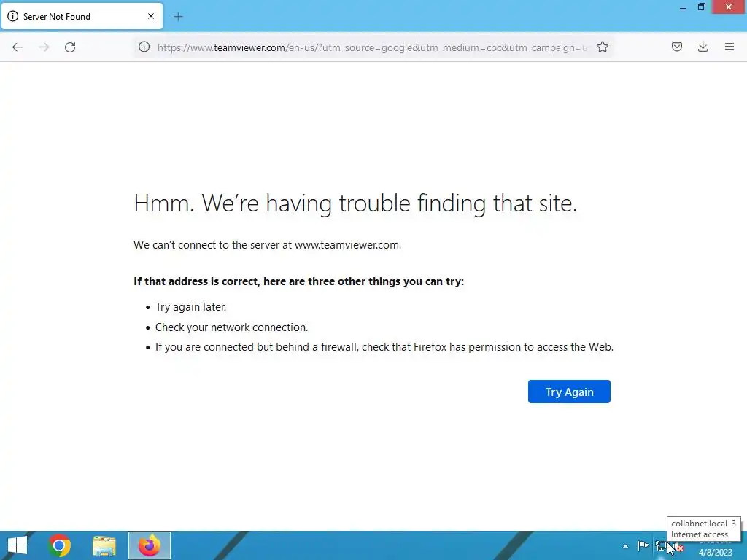Restore down the Firefox window
Image resolution: width=747 pixels, height=560 pixels.
point(701,7)
